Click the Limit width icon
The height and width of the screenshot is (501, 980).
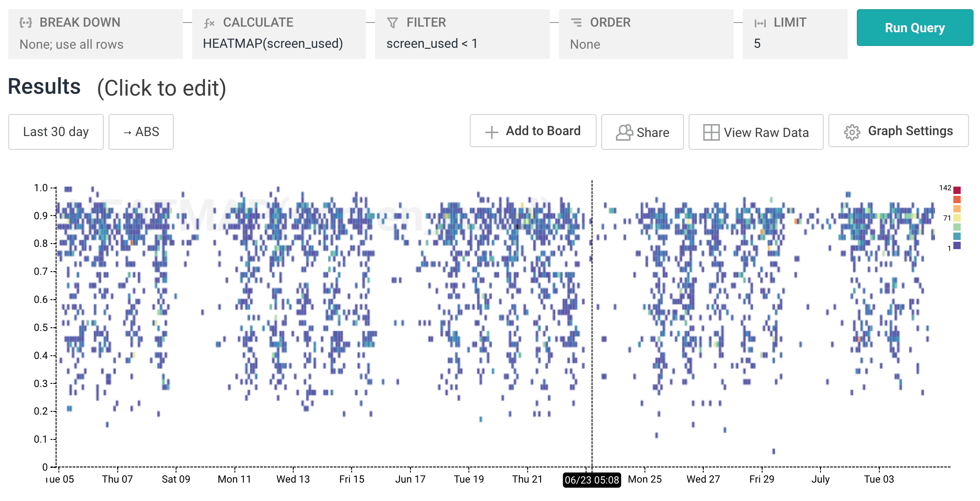coord(760,23)
